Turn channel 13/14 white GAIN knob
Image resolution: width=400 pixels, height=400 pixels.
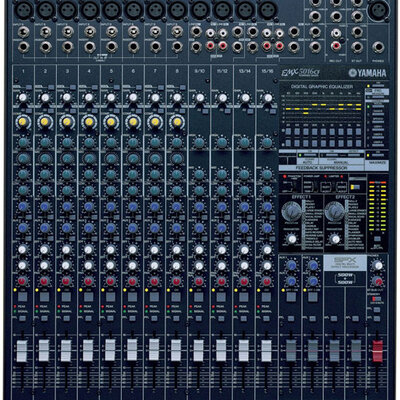(x=245, y=98)
